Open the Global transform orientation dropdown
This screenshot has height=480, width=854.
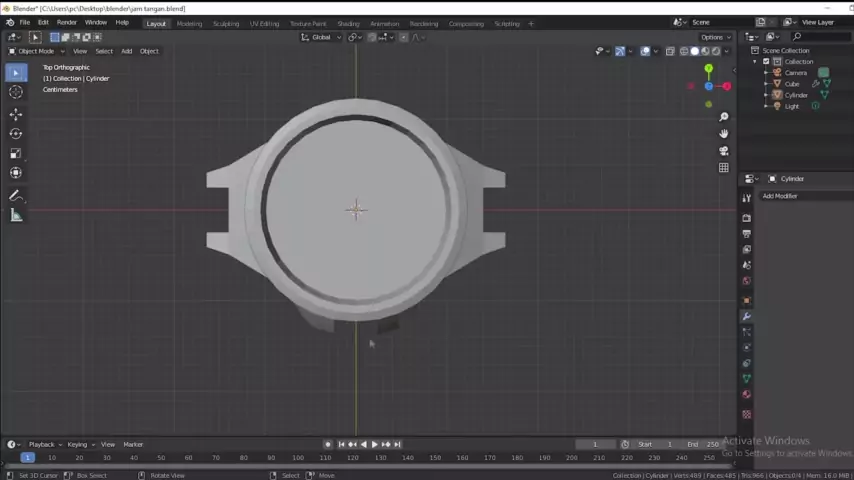[x=321, y=37]
